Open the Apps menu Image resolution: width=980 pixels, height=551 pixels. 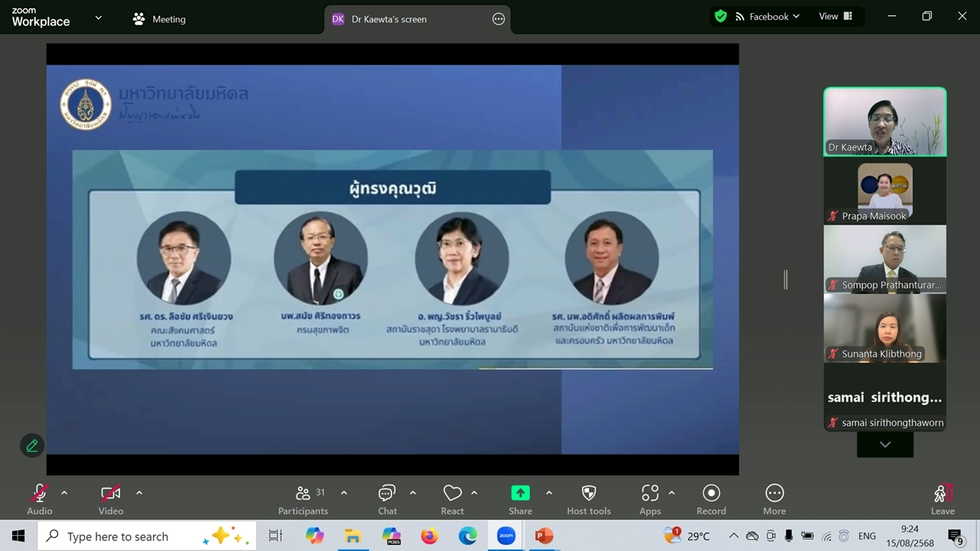[650, 499]
